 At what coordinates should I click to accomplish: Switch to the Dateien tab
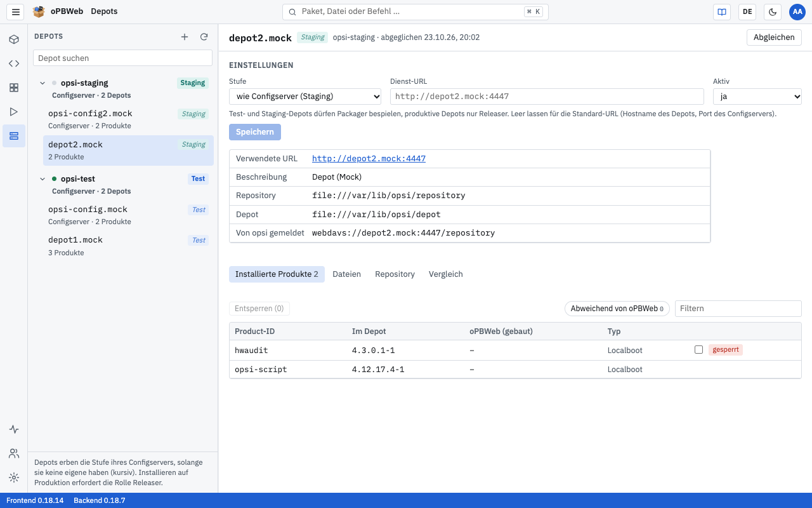click(x=346, y=274)
